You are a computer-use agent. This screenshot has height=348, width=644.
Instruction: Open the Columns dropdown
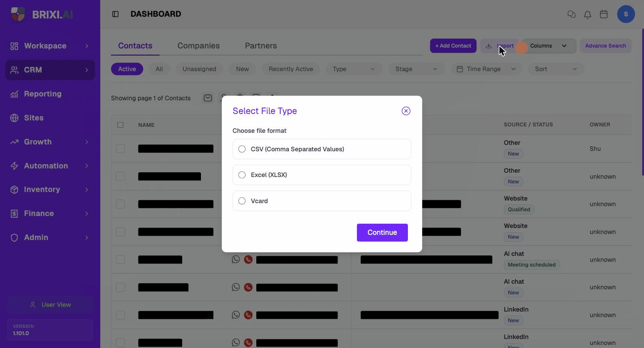pyautogui.click(x=549, y=46)
